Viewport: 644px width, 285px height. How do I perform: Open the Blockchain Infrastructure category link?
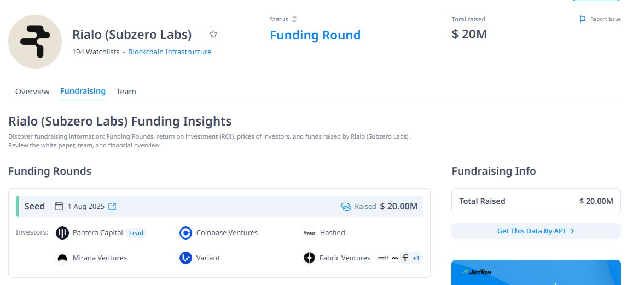coord(170,52)
